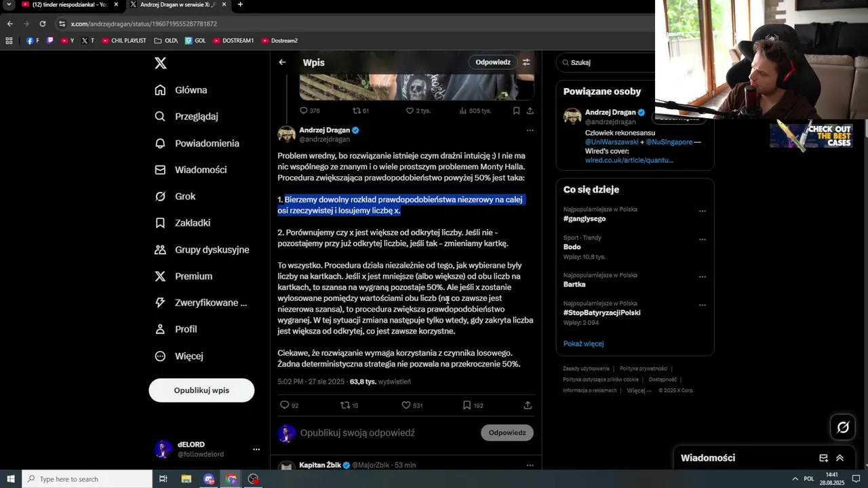
Task: Share the upper post
Action: [530, 110]
